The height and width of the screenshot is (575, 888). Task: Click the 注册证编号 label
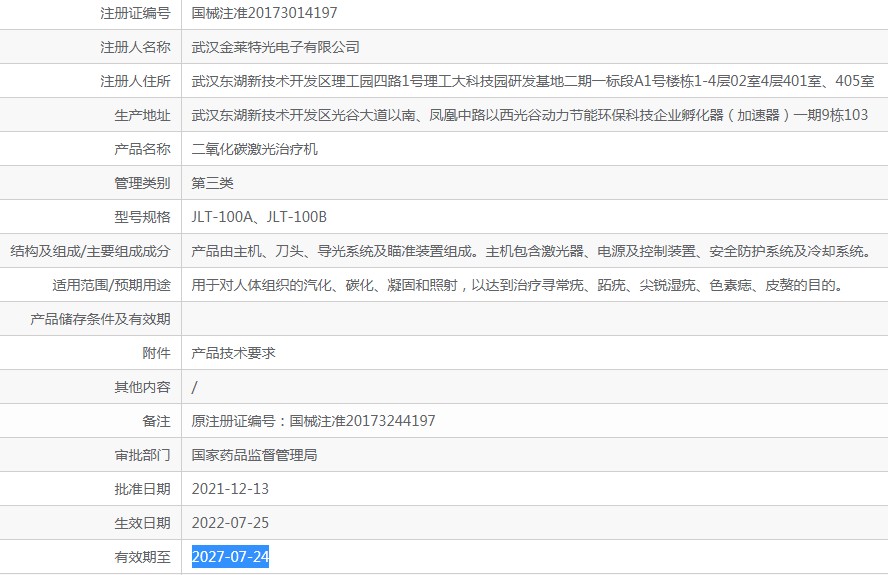(x=135, y=13)
